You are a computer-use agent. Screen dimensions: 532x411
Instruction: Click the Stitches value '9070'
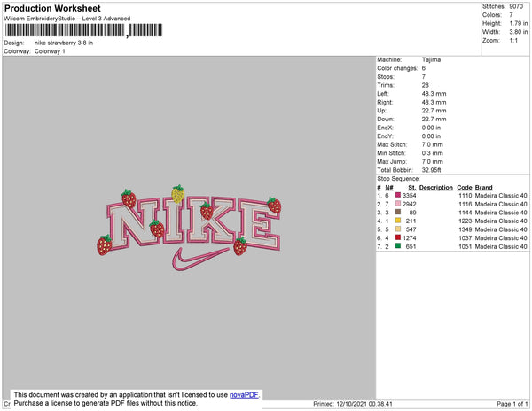click(516, 6)
